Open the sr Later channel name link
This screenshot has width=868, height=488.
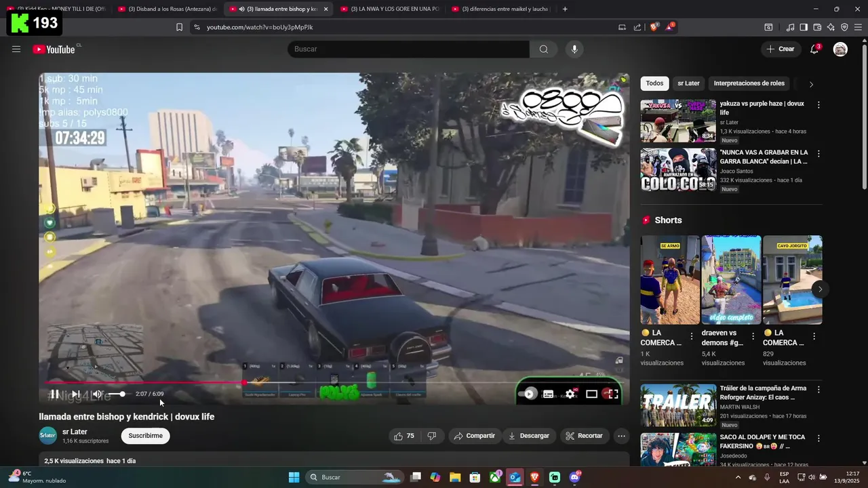pyautogui.click(x=75, y=432)
